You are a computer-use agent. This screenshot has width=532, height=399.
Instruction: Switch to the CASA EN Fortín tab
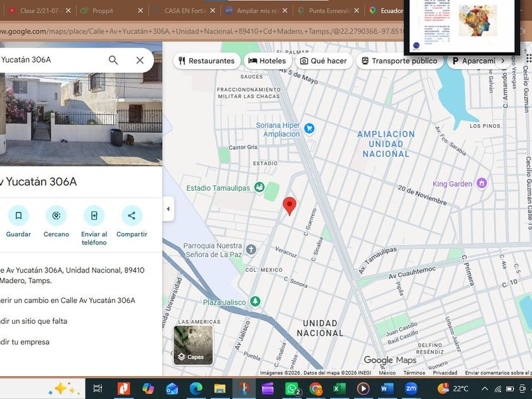coord(182,11)
